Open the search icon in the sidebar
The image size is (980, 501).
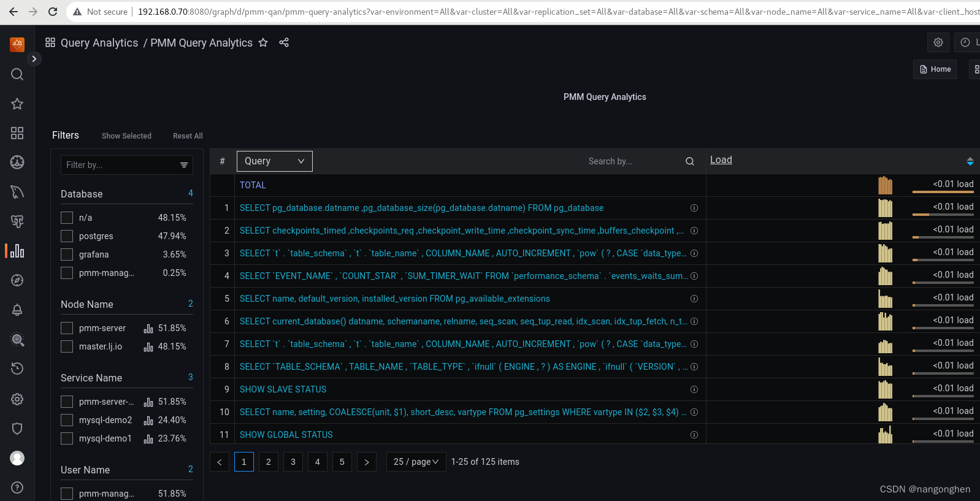pyautogui.click(x=17, y=74)
